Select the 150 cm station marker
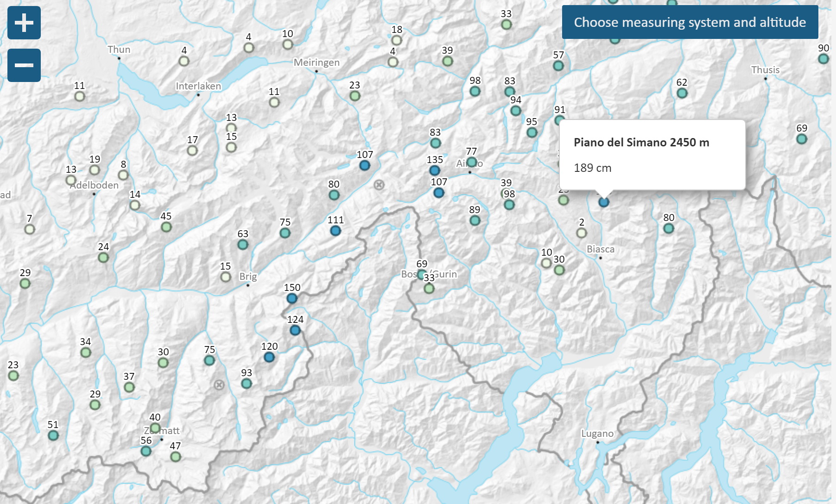 pyautogui.click(x=292, y=298)
